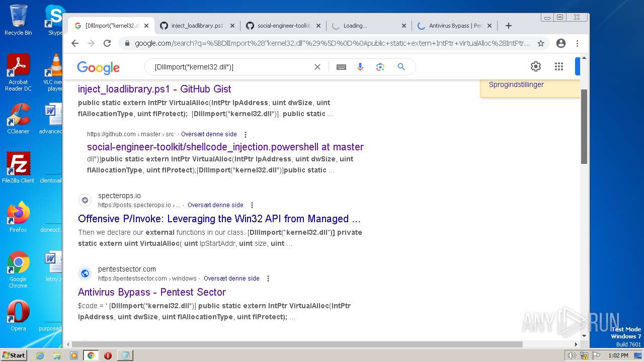
Task: Open the Recycle Bin desktop icon
Action: 18,20
